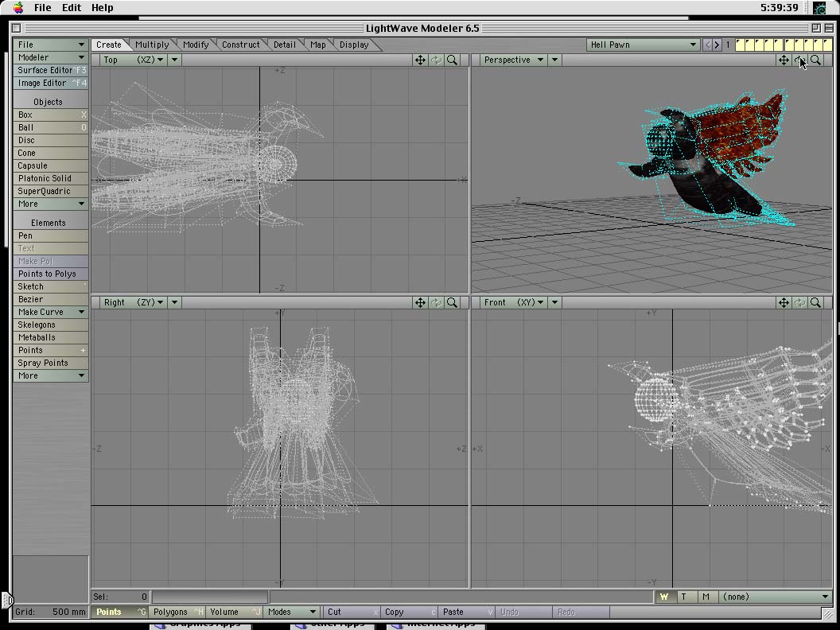Click the zoom magnifier in Front viewport
Image resolution: width=840 pixels, height=630 pixels.
coord(815,302)
